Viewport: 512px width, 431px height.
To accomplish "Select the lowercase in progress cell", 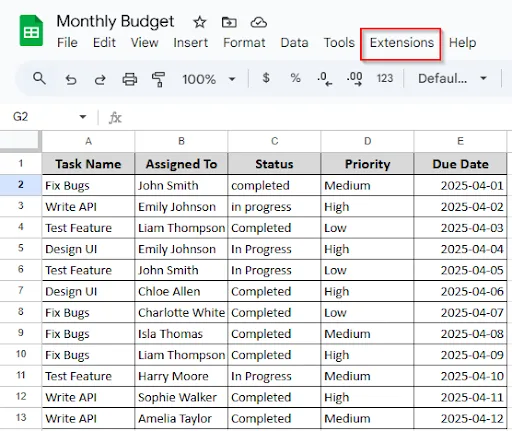I will coord(274,206).
